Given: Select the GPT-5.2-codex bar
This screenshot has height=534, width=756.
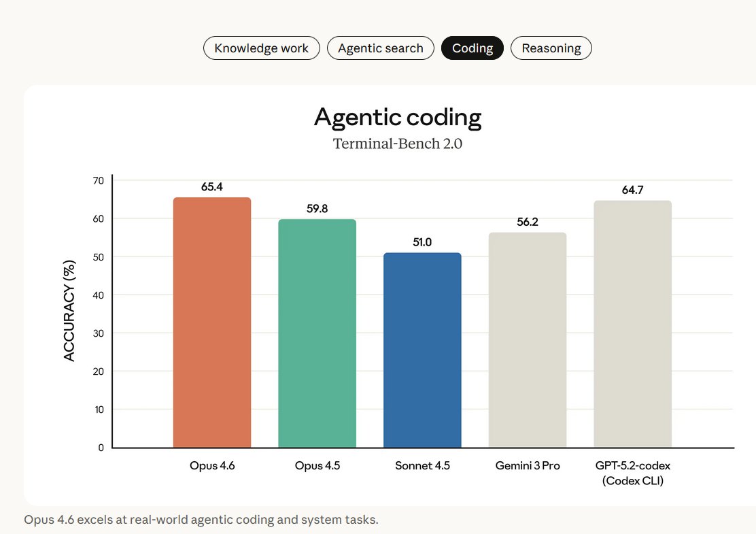Looking at the screenshot, I should tap(632, 324).
